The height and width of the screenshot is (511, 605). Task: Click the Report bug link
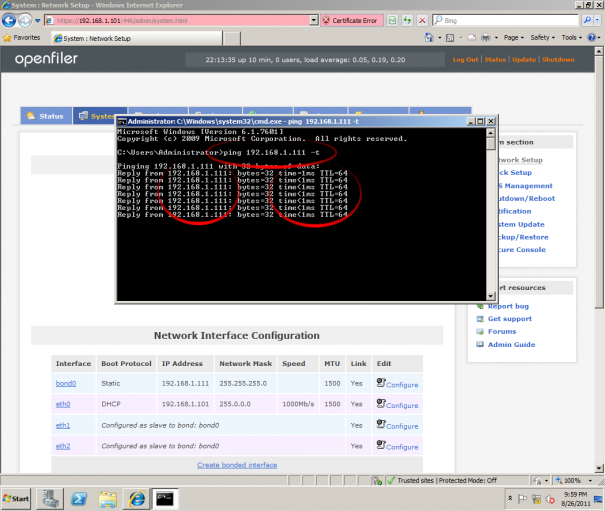[508, 306]
